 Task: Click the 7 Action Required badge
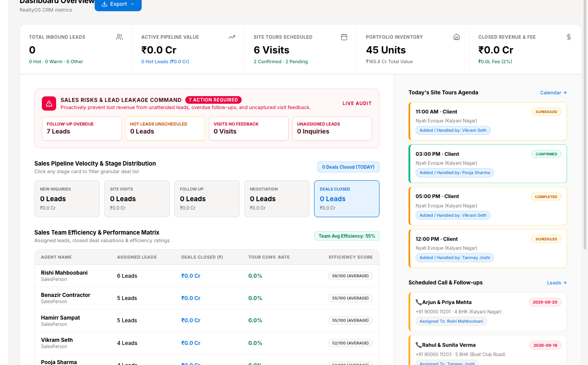(x=213, y=100)
